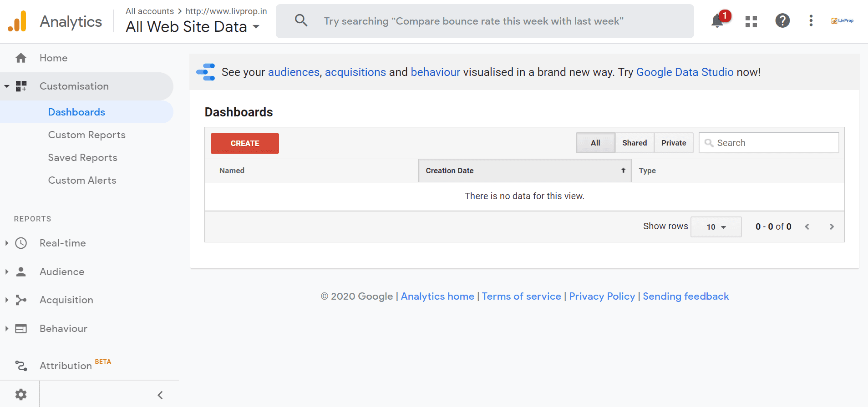Viewport: 868px width, 407px height.
Task: Open Custom Alerts in the sidebar
Action: [82, 181]
